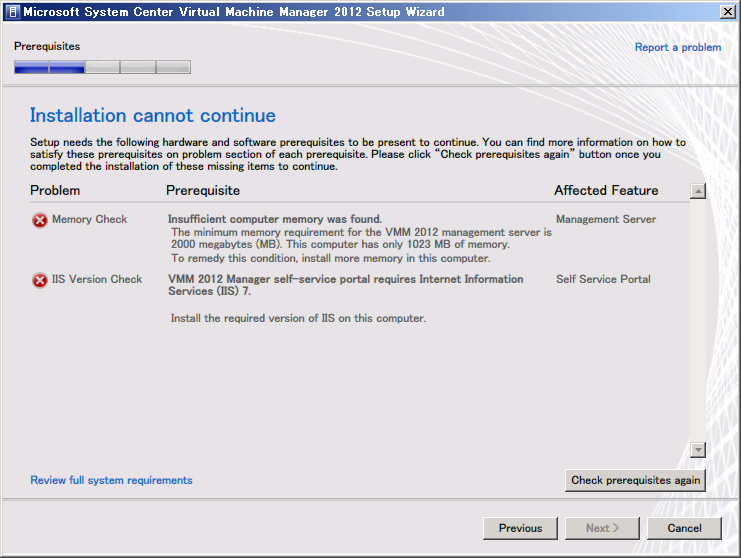The image size is (741, 558).
Task: Click 'VMM 2012 Manager self-service portal requires' text
Action: pyautogui.click(x=345, y=285)
